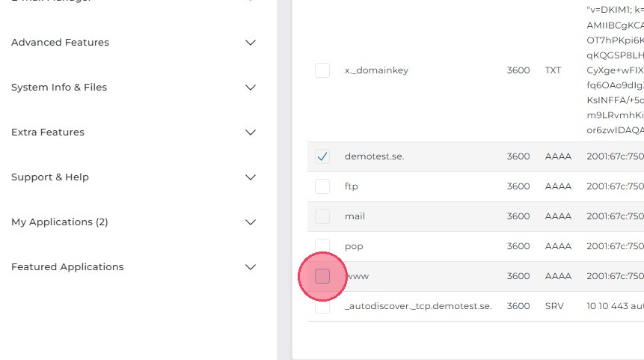644x360 pixels.
Task: Click the SRV type cell
Action: (x=553, y=306)
